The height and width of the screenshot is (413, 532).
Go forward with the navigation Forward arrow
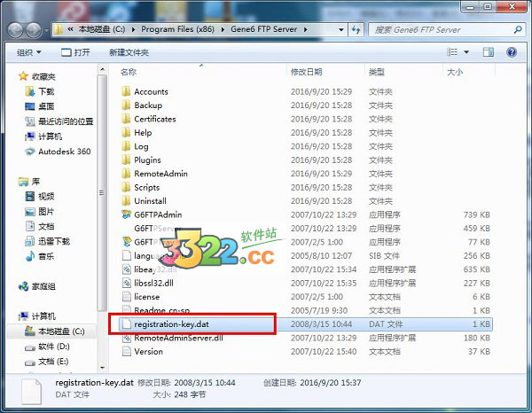[34, 30]
